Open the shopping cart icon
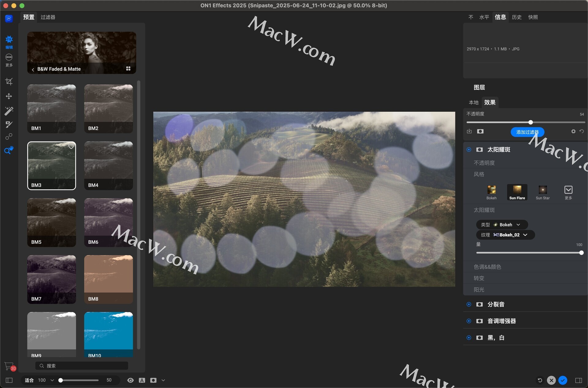 [x=9, y=366]
